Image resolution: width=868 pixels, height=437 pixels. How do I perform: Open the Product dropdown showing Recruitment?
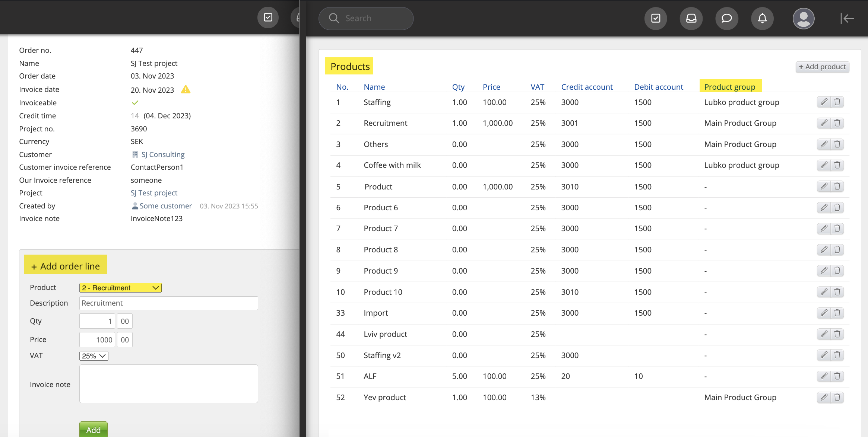coord(120,288)
